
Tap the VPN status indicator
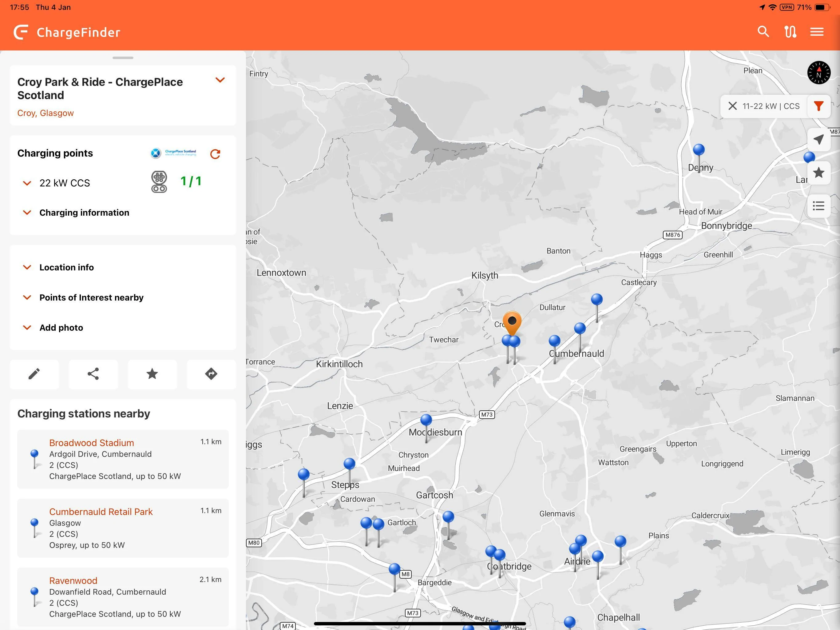coord(787,7)
